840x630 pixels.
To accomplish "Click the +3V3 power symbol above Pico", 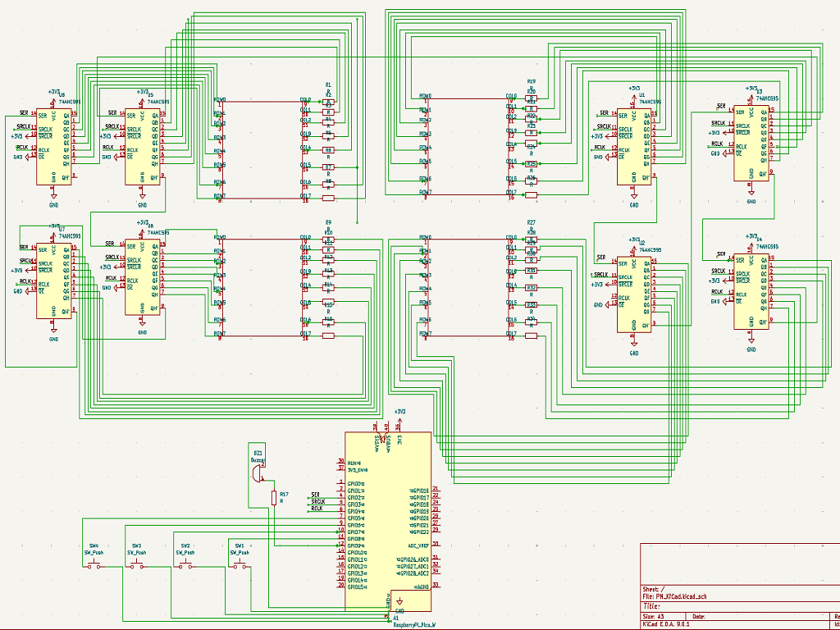I will coord(399,417).
